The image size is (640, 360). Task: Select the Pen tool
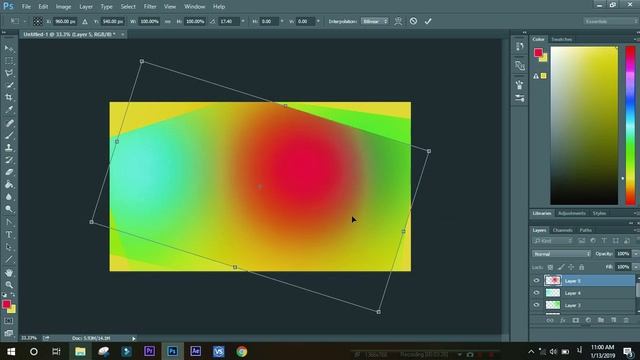click(9, 222)
